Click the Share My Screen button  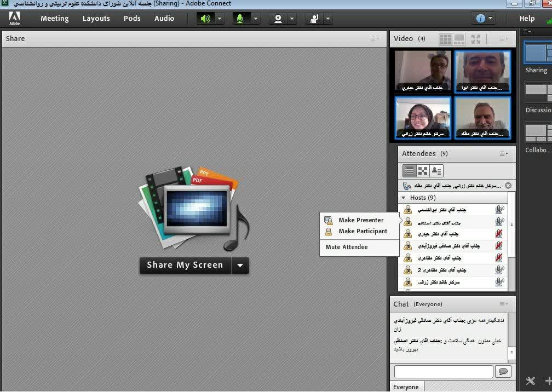click(x=185, y=266)
